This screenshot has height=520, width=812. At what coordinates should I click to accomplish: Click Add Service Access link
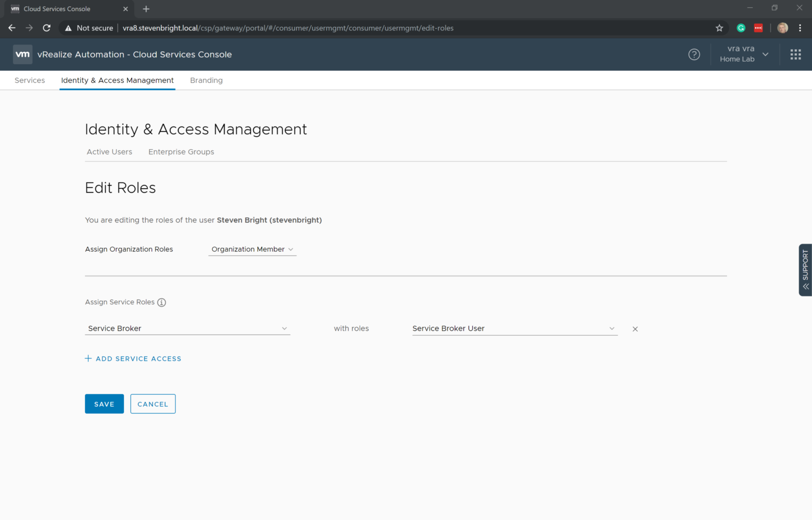pos(133,359)
